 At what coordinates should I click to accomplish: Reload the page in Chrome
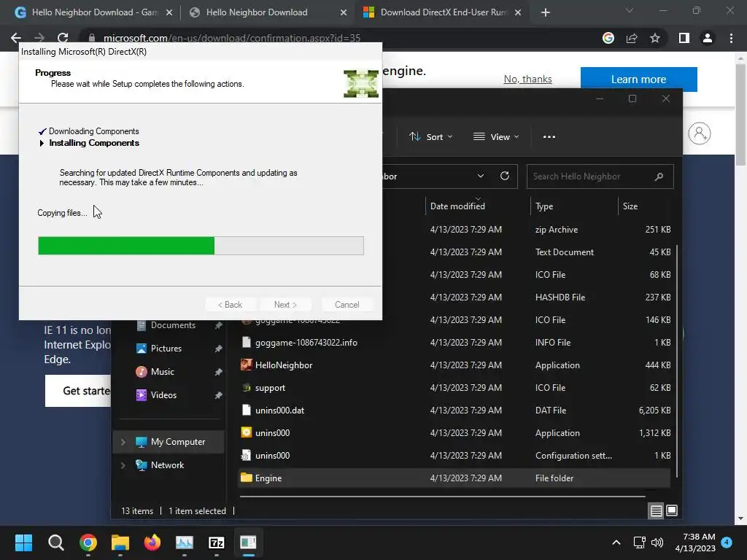tap(63, 38)
